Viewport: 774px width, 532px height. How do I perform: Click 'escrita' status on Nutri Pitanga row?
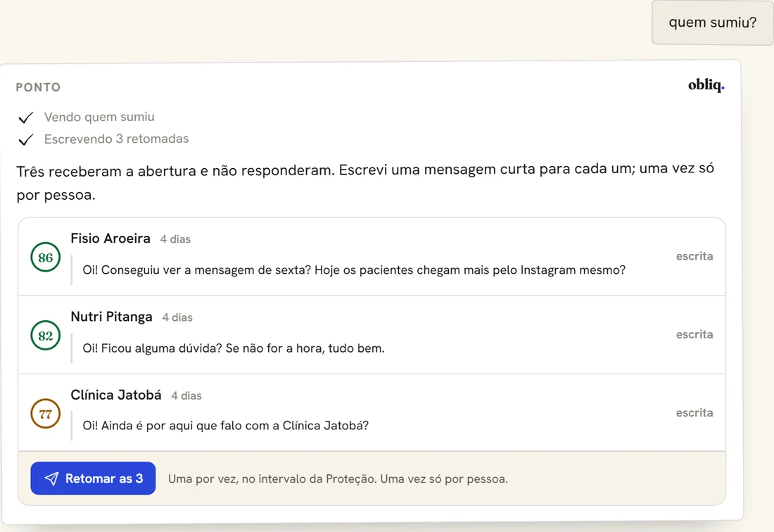[694, 334]
